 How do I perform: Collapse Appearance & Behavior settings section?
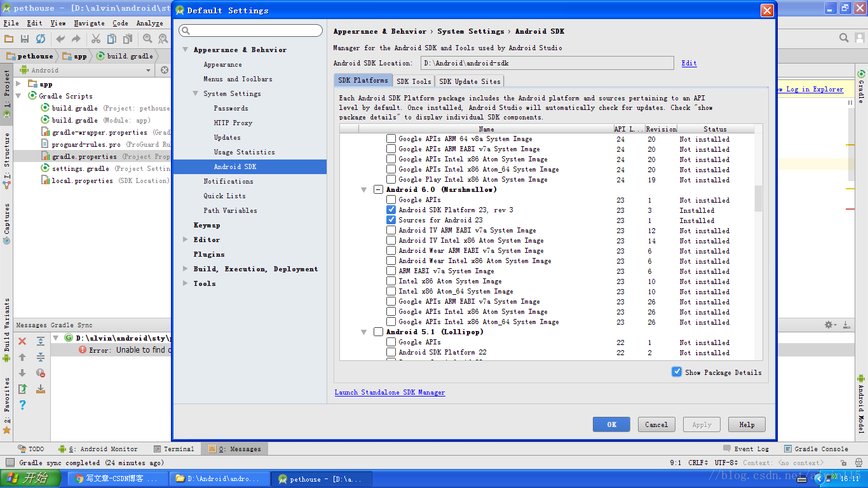point(186,50)
